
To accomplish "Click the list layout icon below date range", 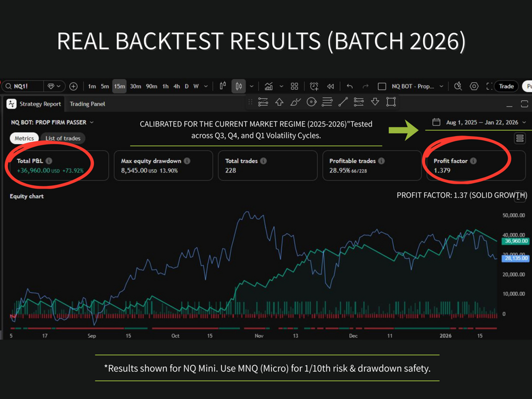I will tap(520, 138).
